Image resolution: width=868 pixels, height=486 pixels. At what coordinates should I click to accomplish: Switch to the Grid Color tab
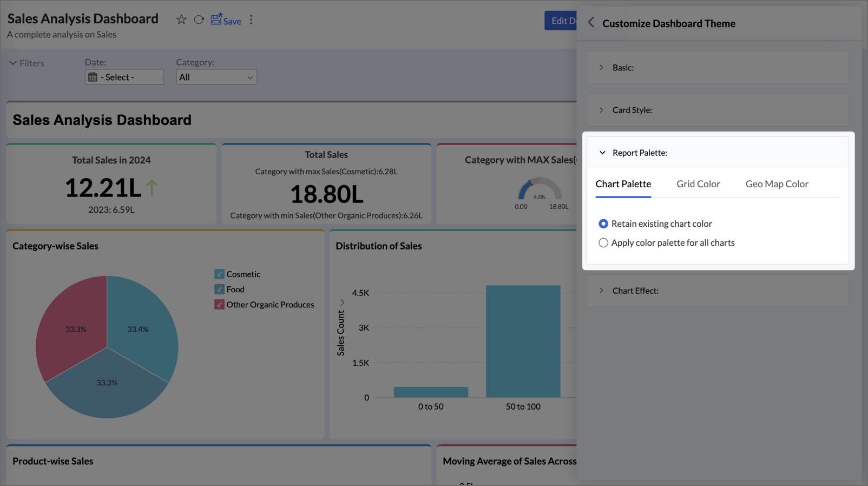[698, 184]
